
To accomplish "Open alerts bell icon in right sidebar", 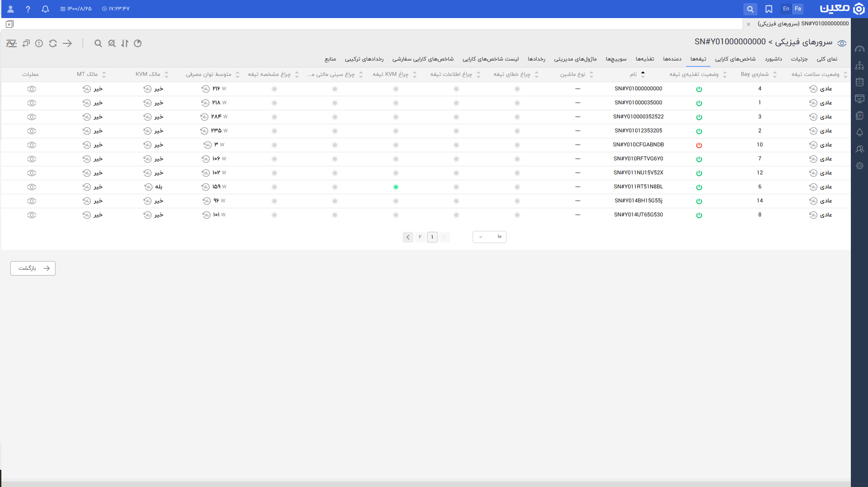I will pyautogui.click(x=859, y=132).
